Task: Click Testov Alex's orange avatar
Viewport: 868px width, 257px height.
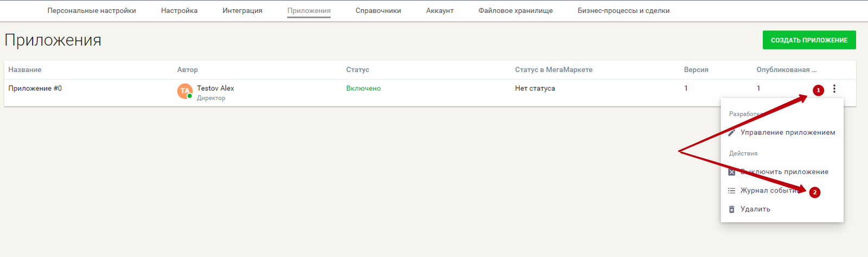Action: [x=185, y=91]
